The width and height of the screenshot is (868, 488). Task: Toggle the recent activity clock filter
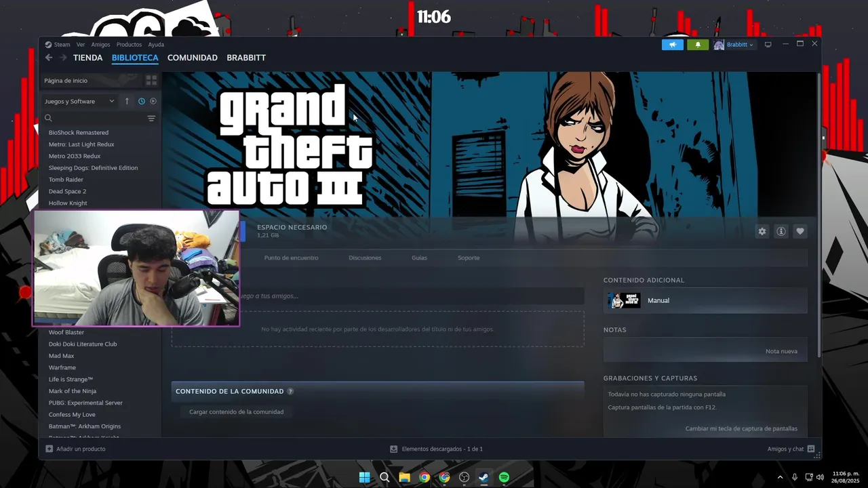pyautogui.click(x=142, y=101)
